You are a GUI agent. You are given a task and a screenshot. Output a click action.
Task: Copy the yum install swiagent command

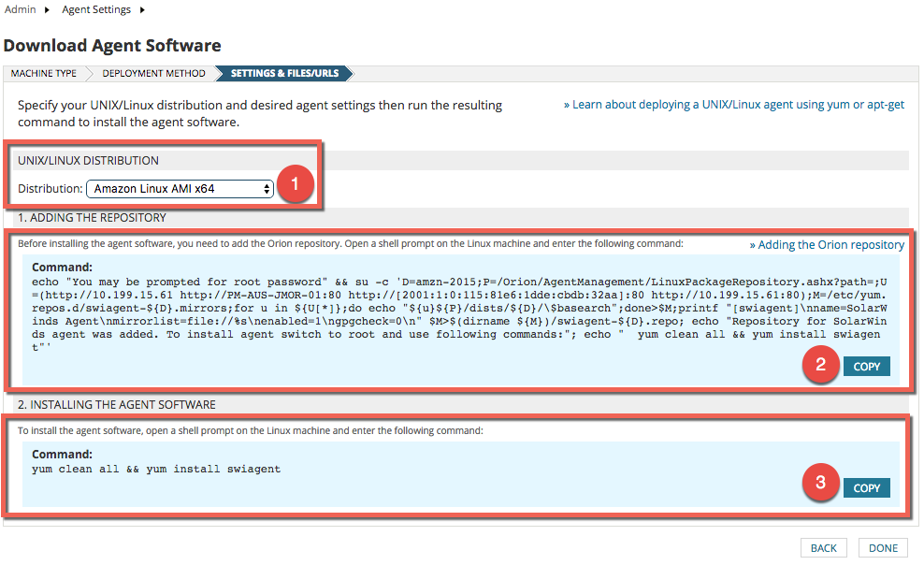click(x=866, y=487)
